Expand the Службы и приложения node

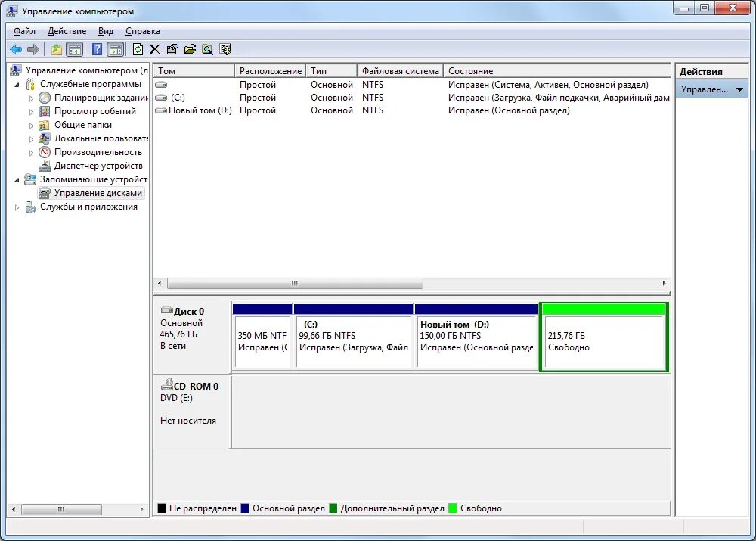coord(17,207)
